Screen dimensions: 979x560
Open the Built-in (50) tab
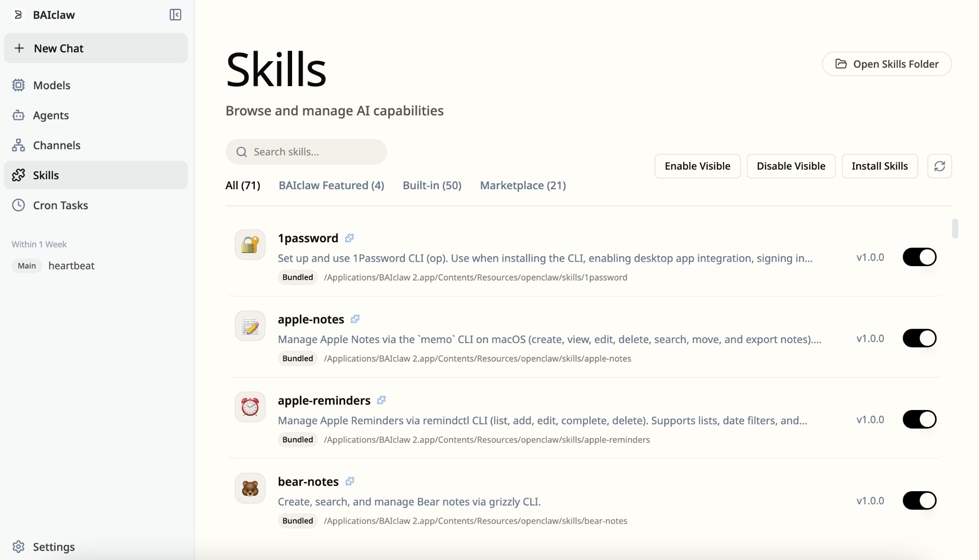[x=432, y=185]
